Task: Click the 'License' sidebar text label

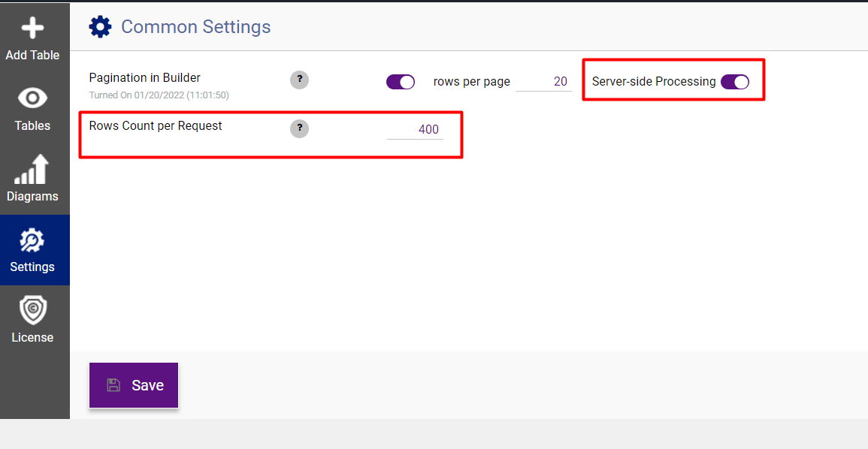Action: (32, 337)
